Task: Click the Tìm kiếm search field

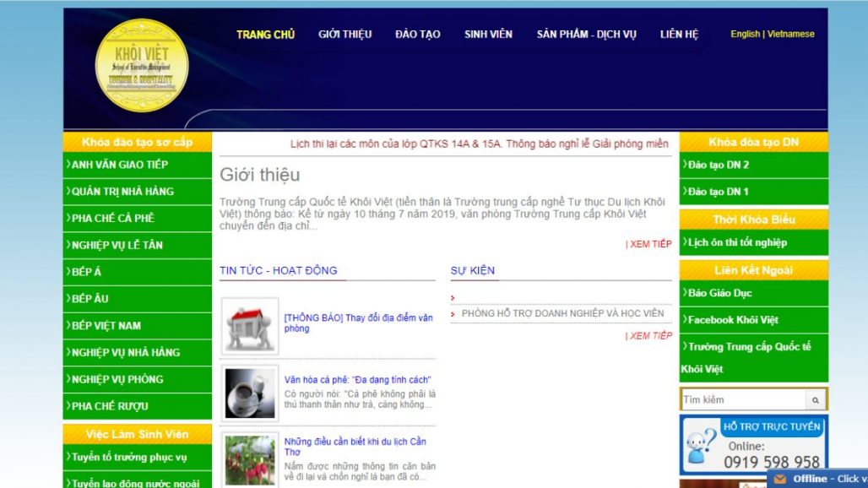Action: click(x=743, y=399)
